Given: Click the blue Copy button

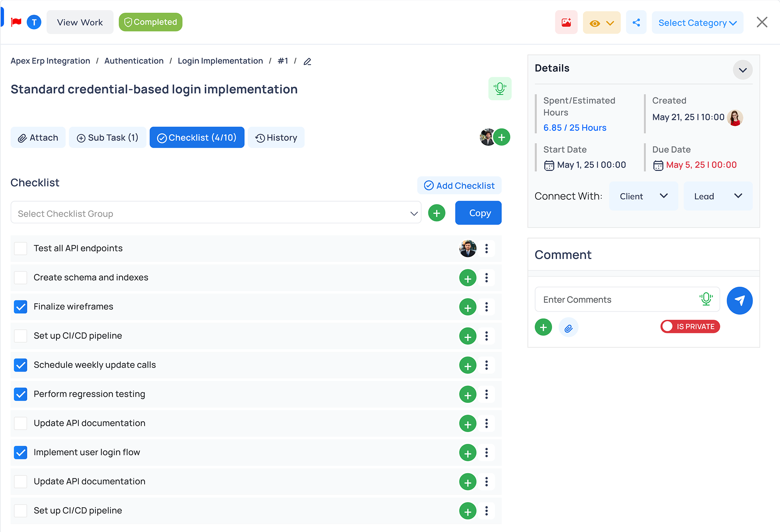Looking at the screenshot, I should point(478,213).
